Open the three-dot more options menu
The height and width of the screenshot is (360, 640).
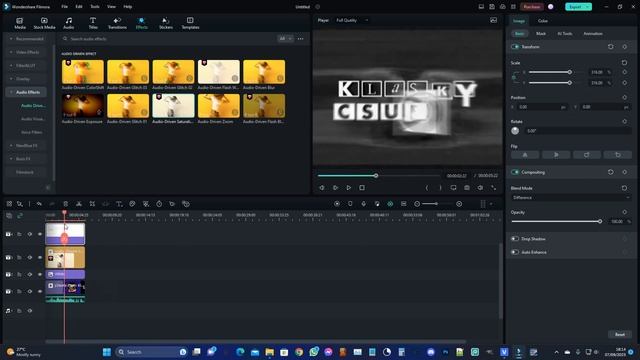pos(300,39)
